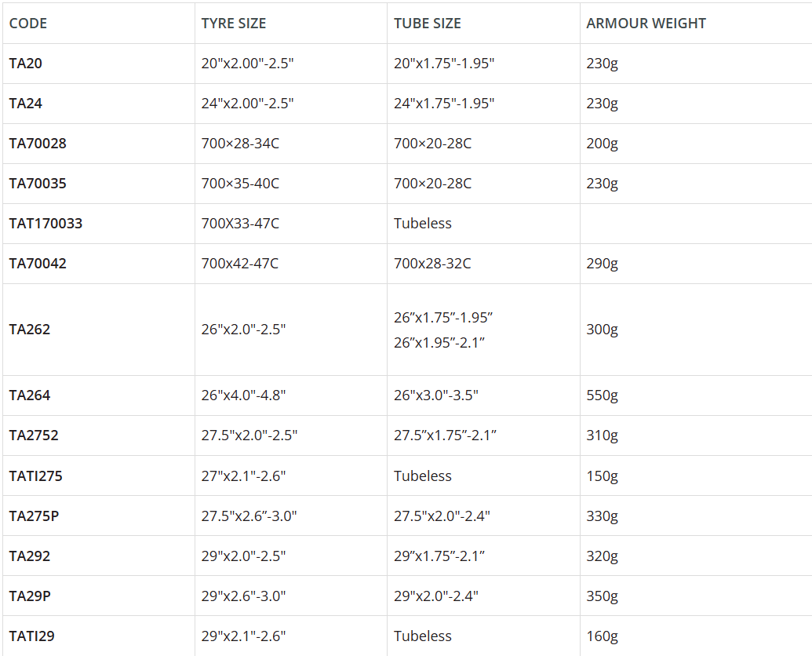Click the 550g armour weight cell
This screenshot has height=656, width=812.
(603, 395)
